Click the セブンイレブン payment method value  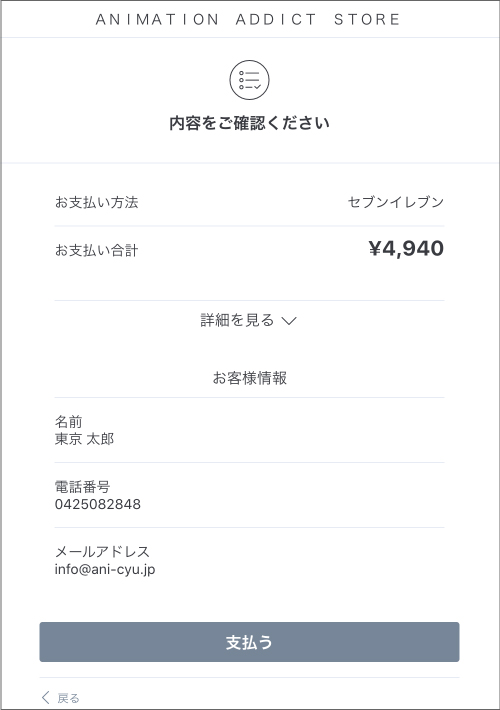[396, 202]
